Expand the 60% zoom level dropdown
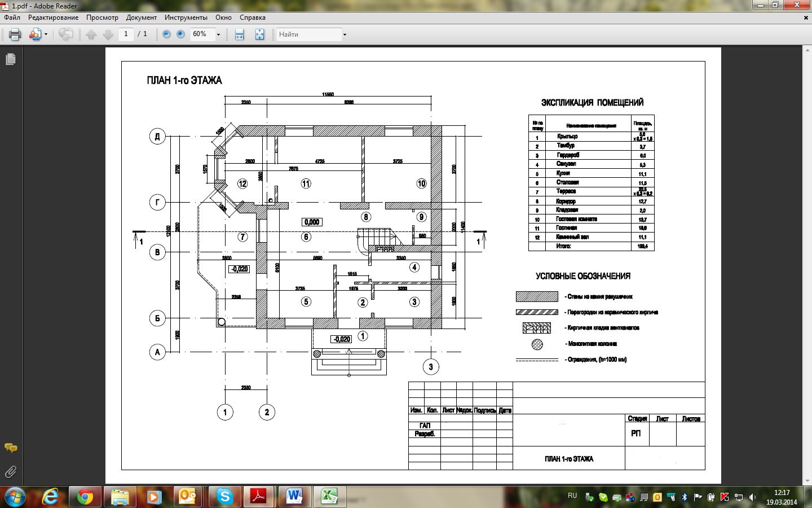This screenshot has width=812, height=508. [x=218, y=34]
